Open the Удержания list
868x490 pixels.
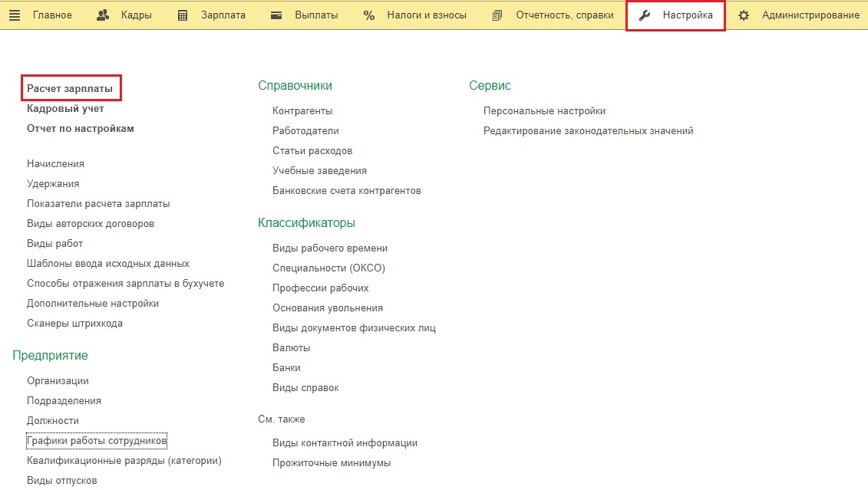pyautogui.click(x=53, y=183)
